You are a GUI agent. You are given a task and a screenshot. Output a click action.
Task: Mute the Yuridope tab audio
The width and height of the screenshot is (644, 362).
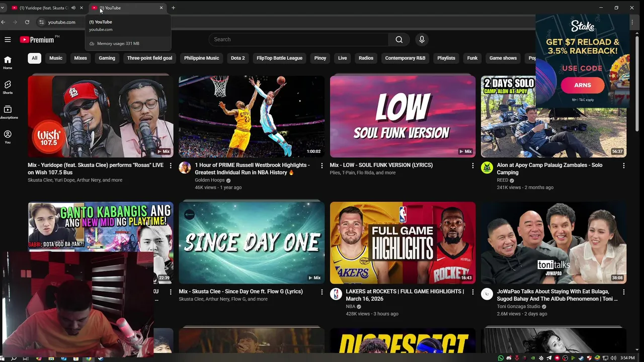coord(73,8)
